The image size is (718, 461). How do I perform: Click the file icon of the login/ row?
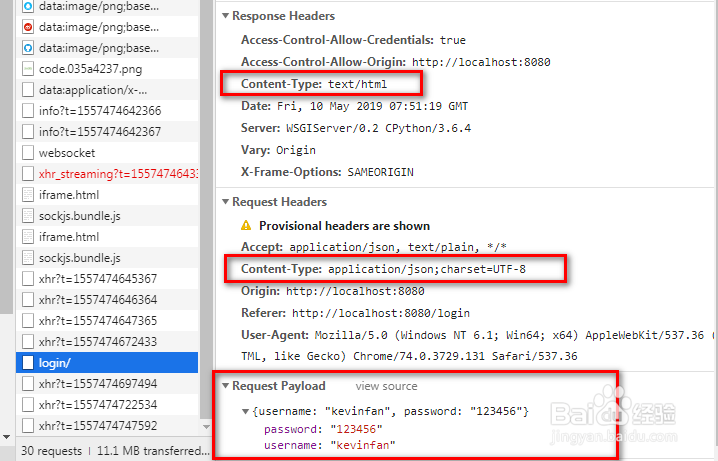click(28, 363)
